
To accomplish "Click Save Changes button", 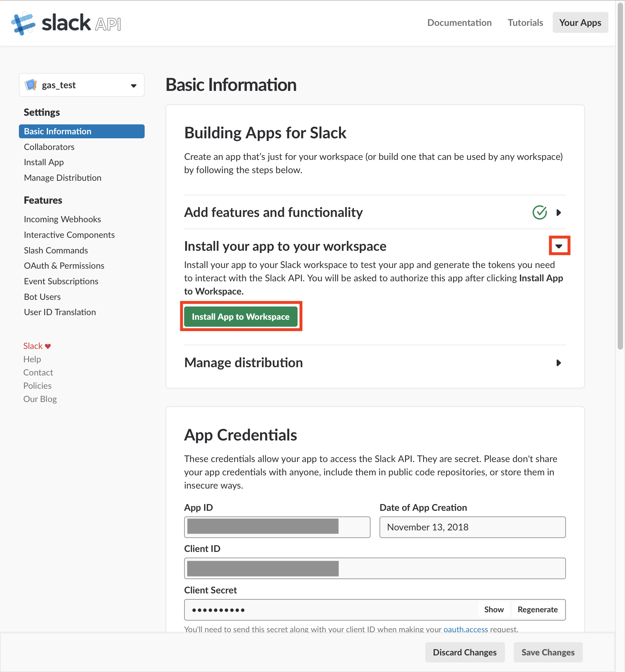I will point(548,652).
